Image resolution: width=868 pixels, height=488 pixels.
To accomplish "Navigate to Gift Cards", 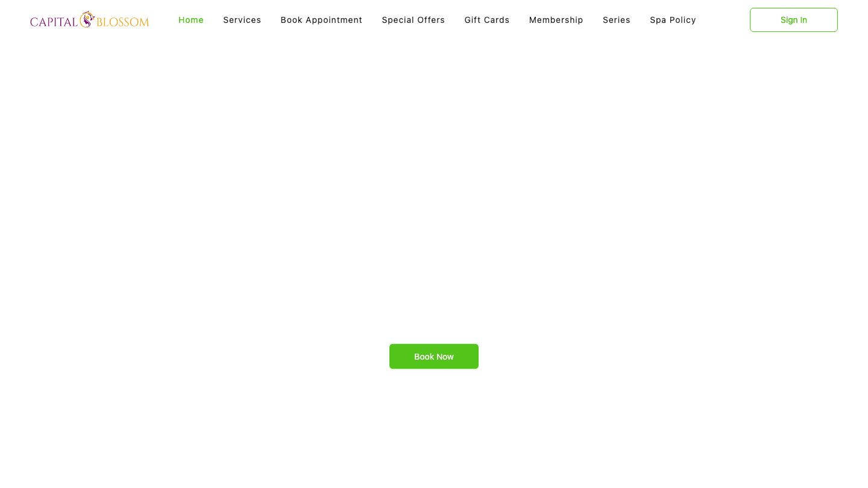I will (487, 20).
